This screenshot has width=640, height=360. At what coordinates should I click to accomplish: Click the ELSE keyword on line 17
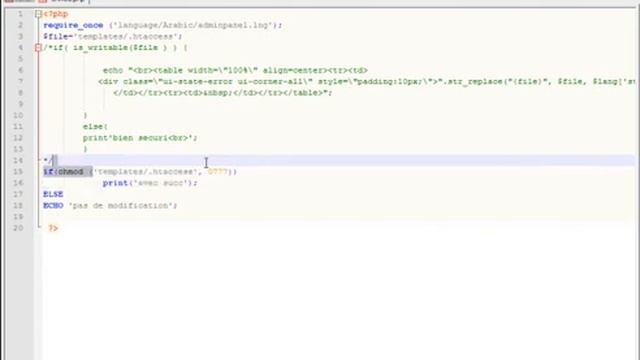[53, 194]
